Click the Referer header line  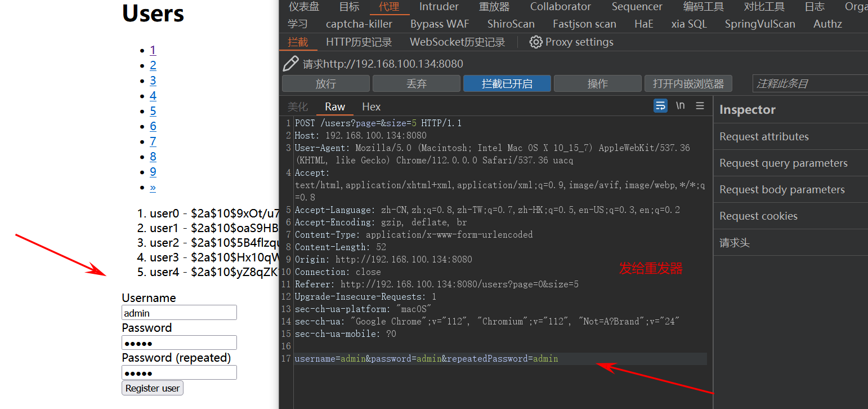tap(437, 284)
